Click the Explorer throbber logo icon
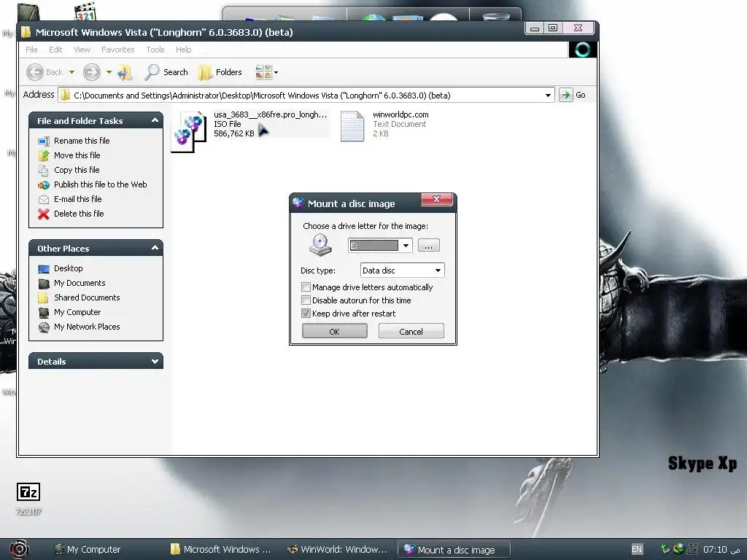The height and width of the screenshot is (560, 747). click(x=583, y=50)
